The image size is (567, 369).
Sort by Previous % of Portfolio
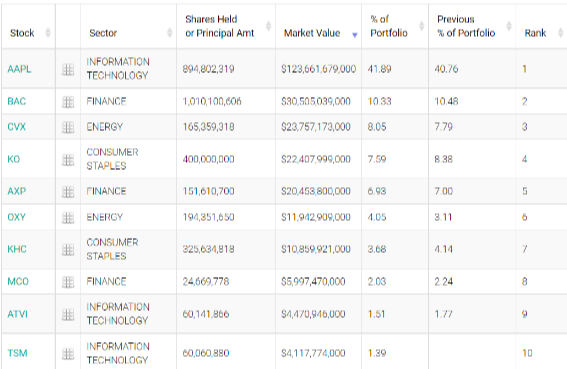click(509, 26)
